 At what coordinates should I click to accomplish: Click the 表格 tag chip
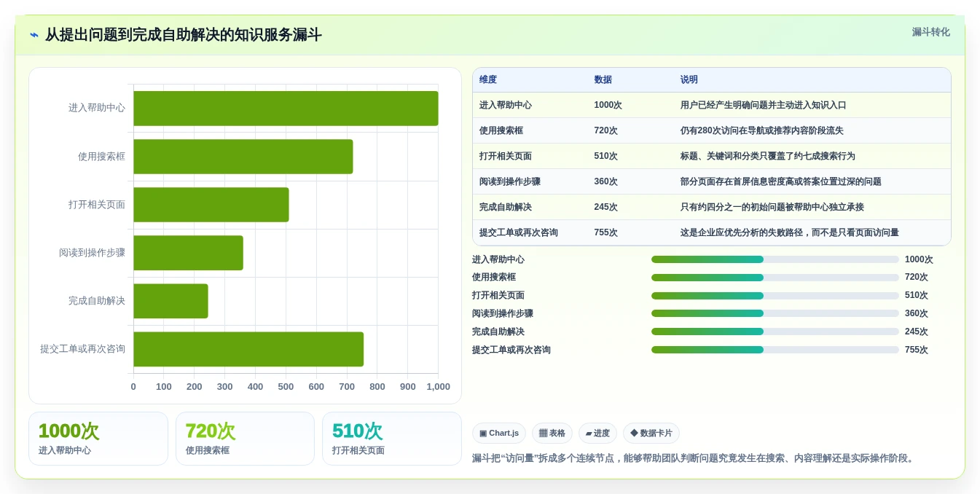click(552, 434)
